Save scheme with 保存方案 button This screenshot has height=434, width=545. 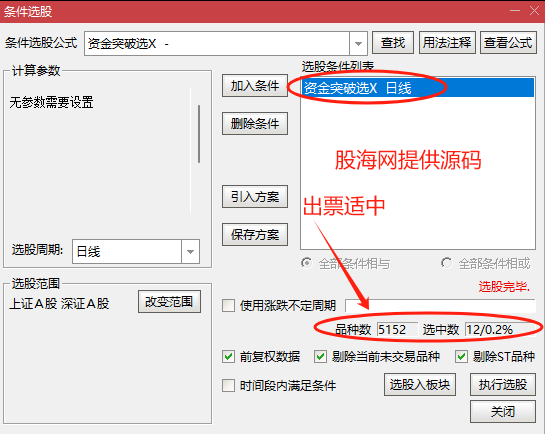[255, 235]
